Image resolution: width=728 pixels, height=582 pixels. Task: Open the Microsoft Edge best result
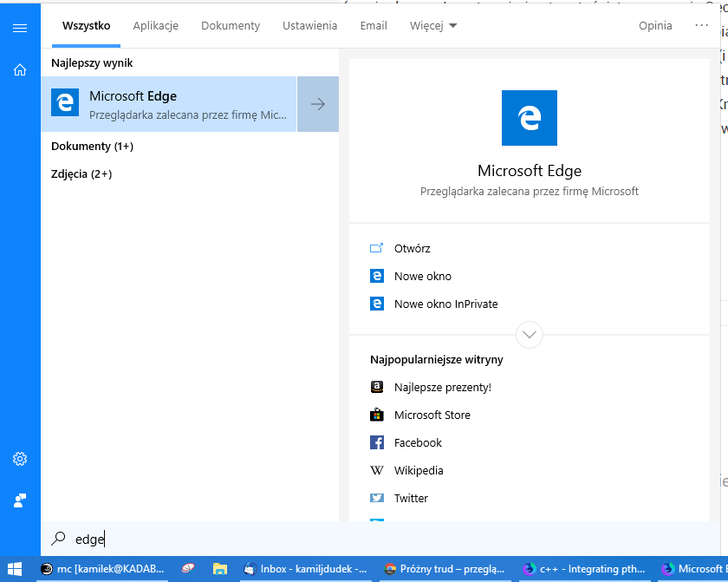pos(168,104)
